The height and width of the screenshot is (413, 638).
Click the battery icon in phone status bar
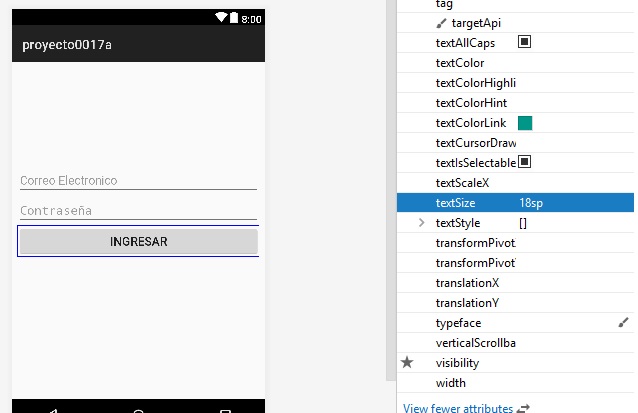pos(234,18)
